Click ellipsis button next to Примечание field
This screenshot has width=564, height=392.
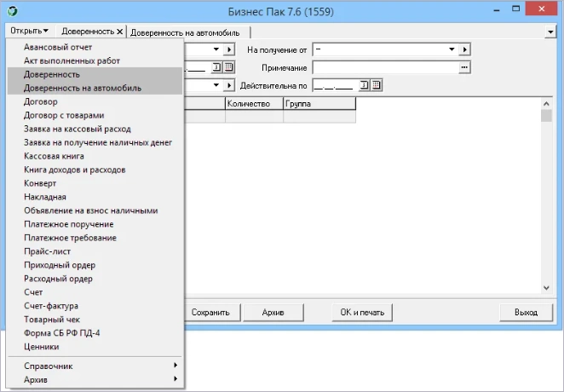(x=465, y=67)
